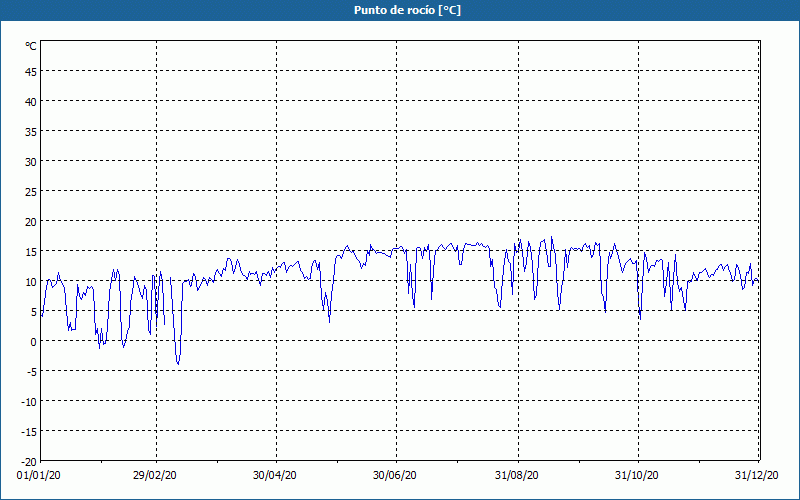
Task: Click the 0 value on the y-axis
Action: pyautogui.click(x=34, y=342)
